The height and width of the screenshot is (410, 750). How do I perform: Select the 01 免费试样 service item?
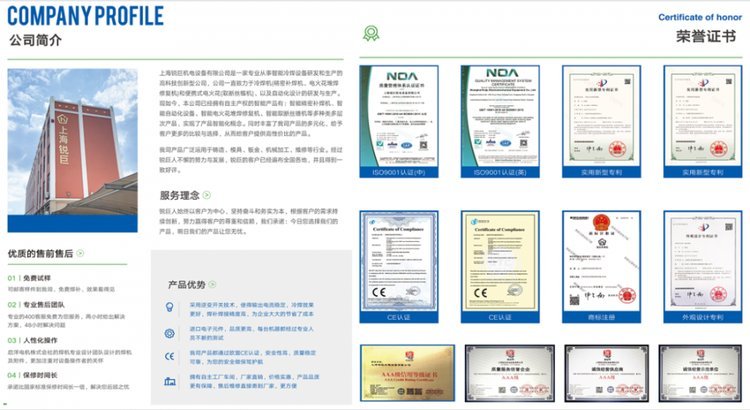pyautogui.click(x=30, y=277)
